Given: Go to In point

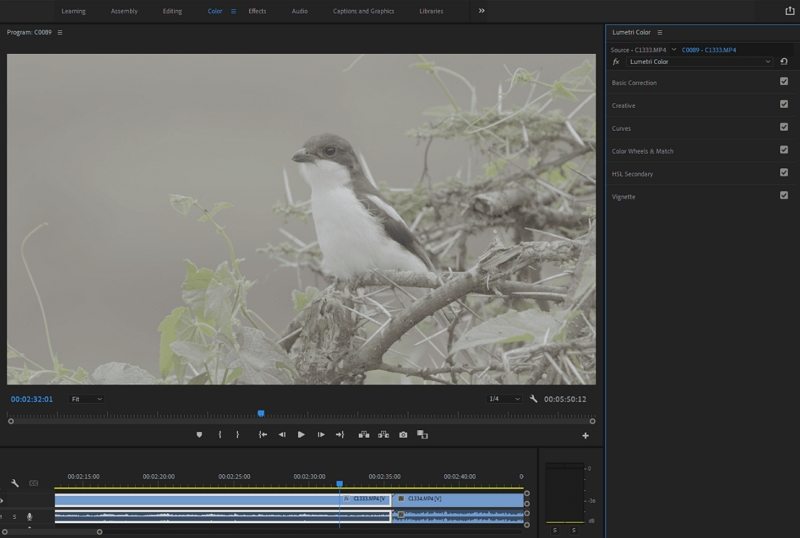Looking at the screenshot, I should pos(262,435).
